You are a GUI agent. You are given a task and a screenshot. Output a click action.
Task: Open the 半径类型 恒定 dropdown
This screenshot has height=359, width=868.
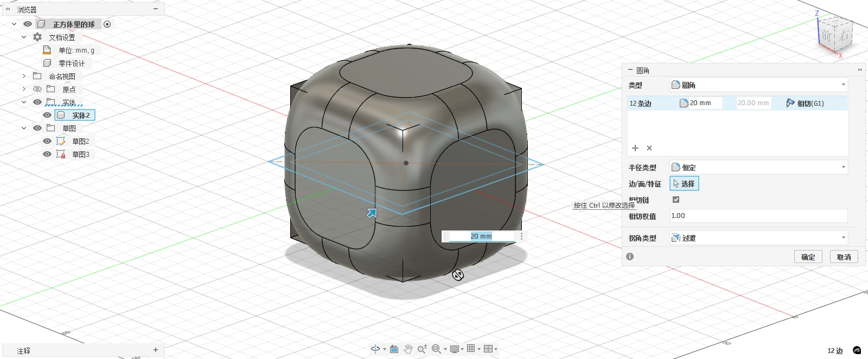758,167
